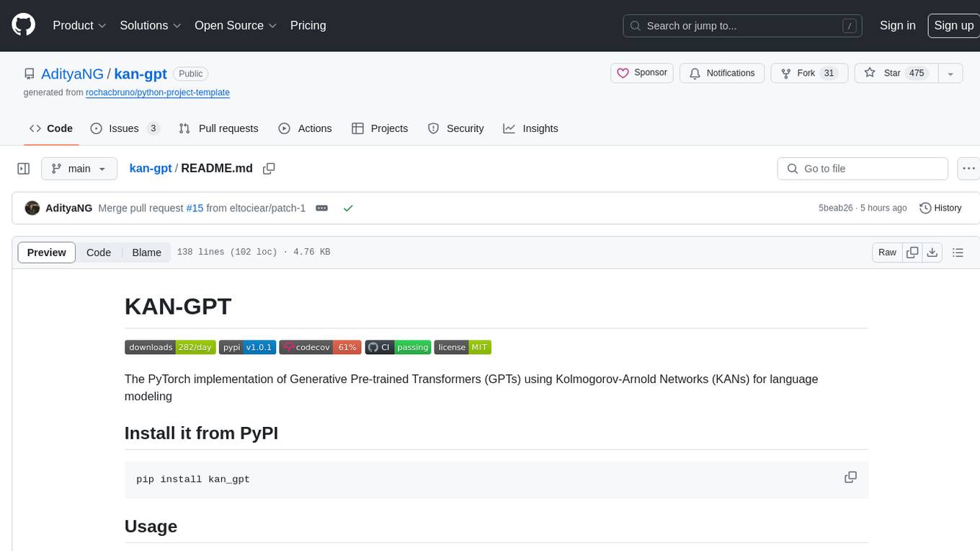980x551 pixels.
Task: Expand the file tree side panel
Action: click(24, 169)
